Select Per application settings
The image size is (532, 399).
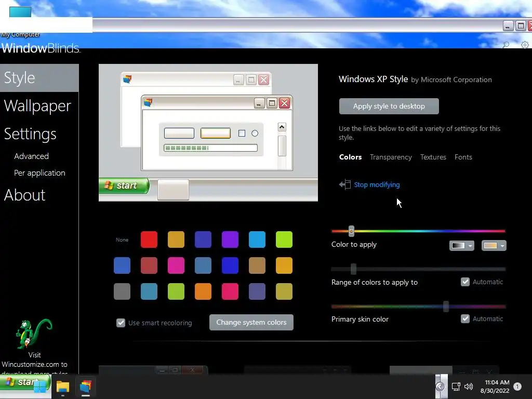pyautogui.click(x=39, y=172)
